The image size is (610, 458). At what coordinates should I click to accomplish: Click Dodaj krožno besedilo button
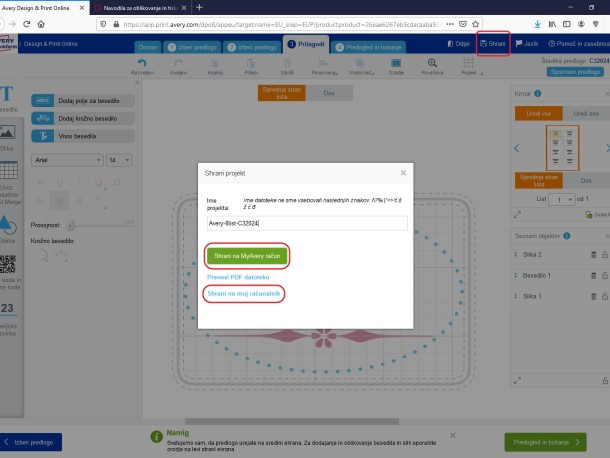[83, 118]
